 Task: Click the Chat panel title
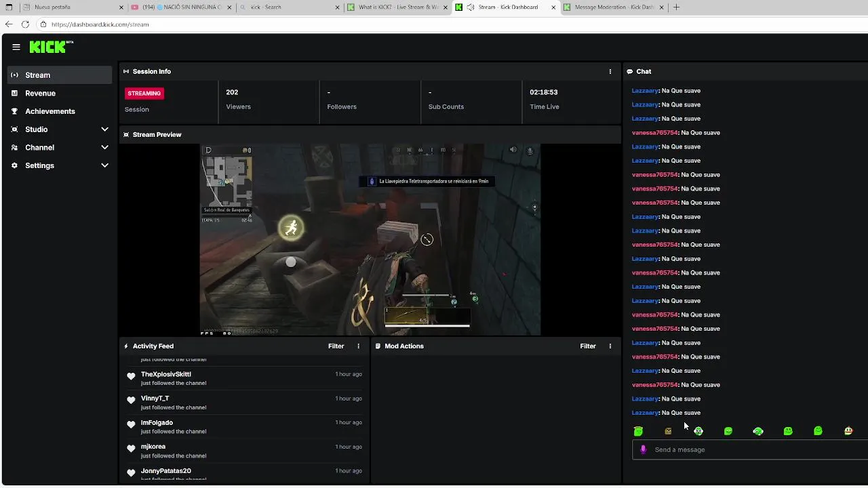644,71
